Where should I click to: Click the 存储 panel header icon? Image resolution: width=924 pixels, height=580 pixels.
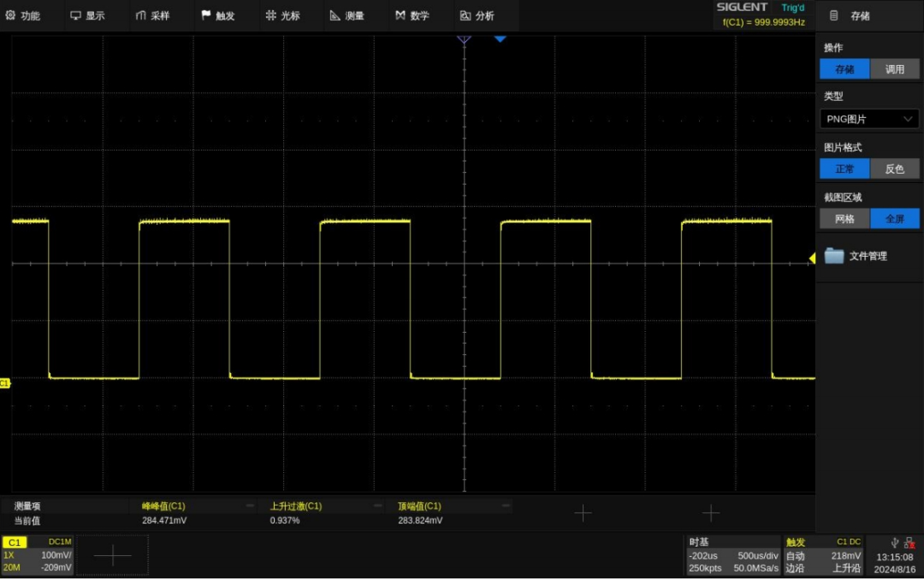coord(834,16)
